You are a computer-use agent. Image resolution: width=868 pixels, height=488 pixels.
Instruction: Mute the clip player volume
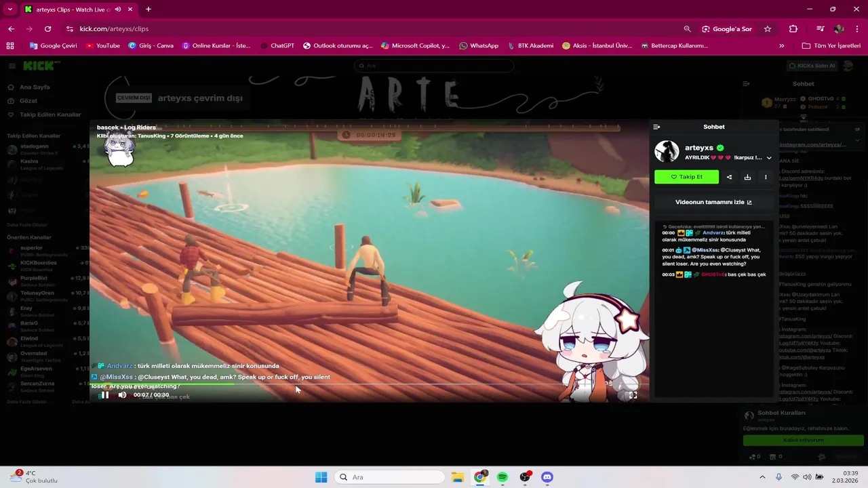click(x=122, y=395)
